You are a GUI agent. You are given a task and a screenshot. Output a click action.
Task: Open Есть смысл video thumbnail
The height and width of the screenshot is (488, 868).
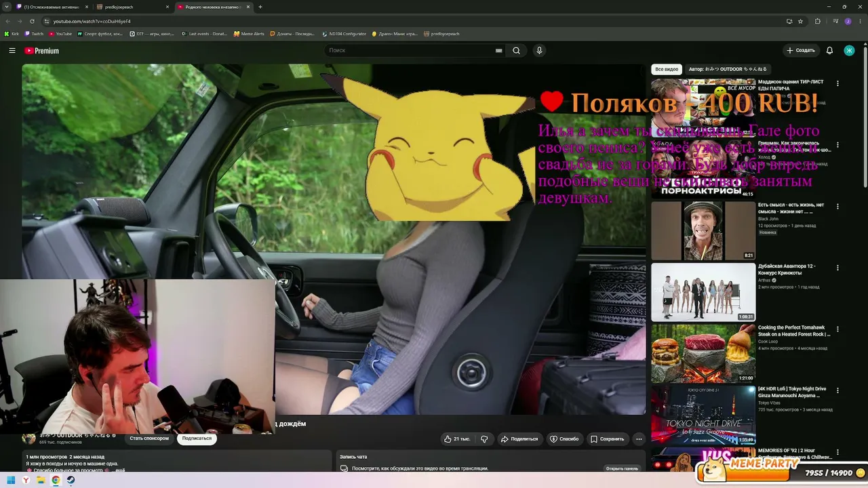coord(703,230)
